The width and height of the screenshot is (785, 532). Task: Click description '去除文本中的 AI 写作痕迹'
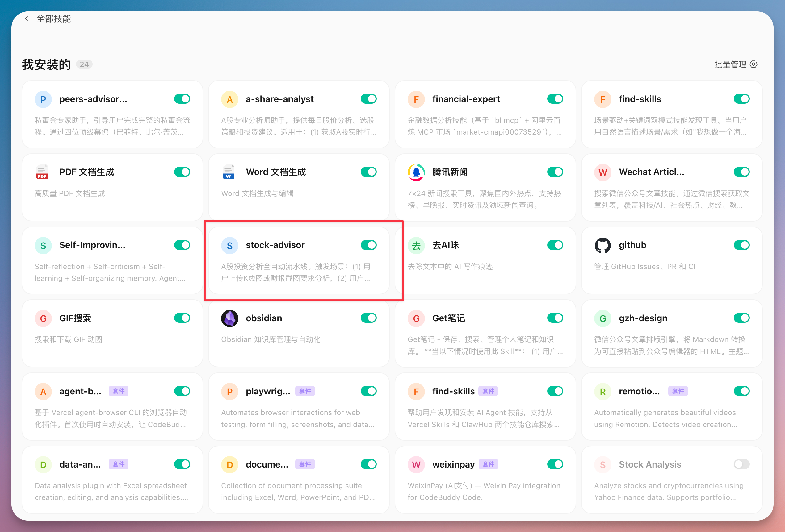pos(450,267)
